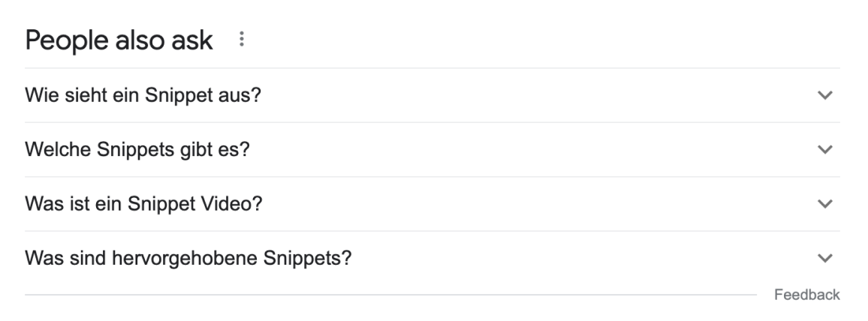This screenshot has height=321, width=868.
Task: Click the word 'Wie' in the first question
Action: pyautogui.click(x=38, y=96)
